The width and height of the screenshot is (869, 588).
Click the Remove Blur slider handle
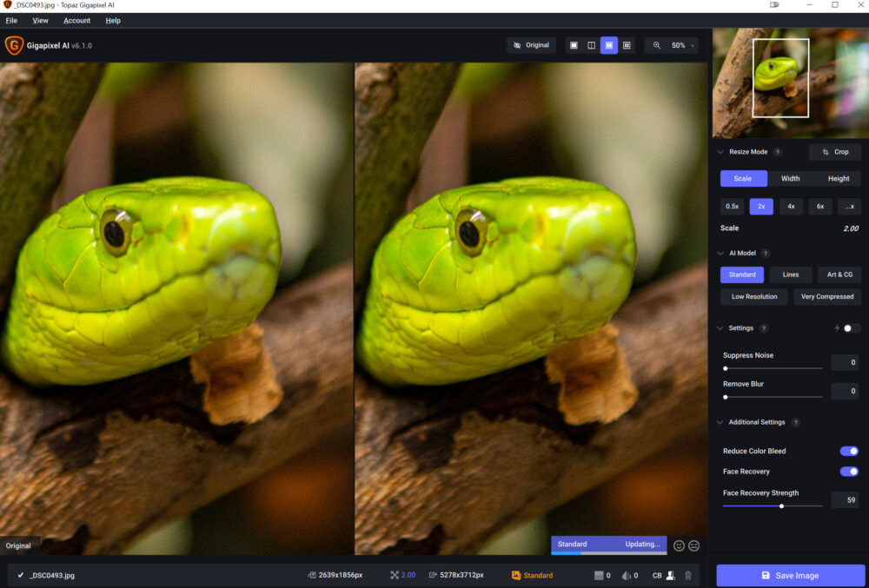pos(726,398)
